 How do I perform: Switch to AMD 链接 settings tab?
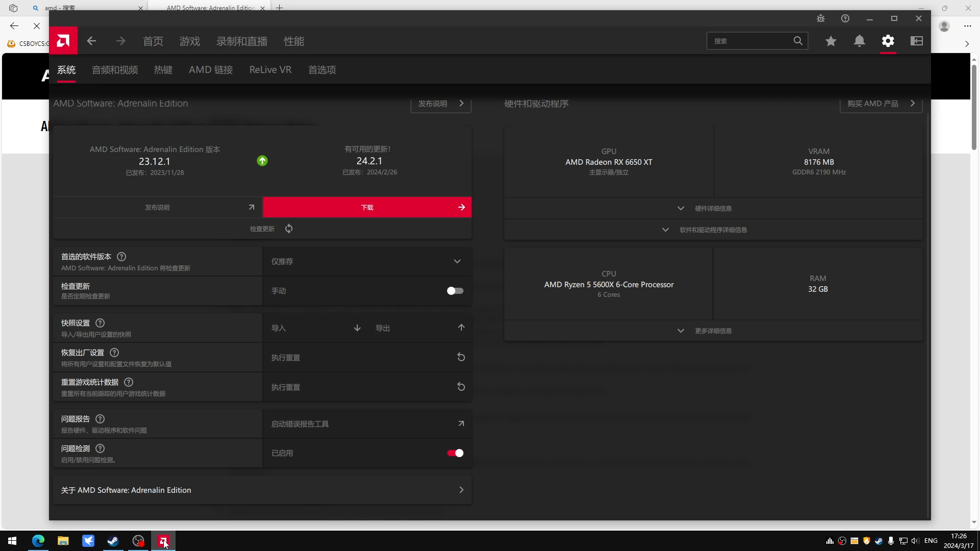211,70
